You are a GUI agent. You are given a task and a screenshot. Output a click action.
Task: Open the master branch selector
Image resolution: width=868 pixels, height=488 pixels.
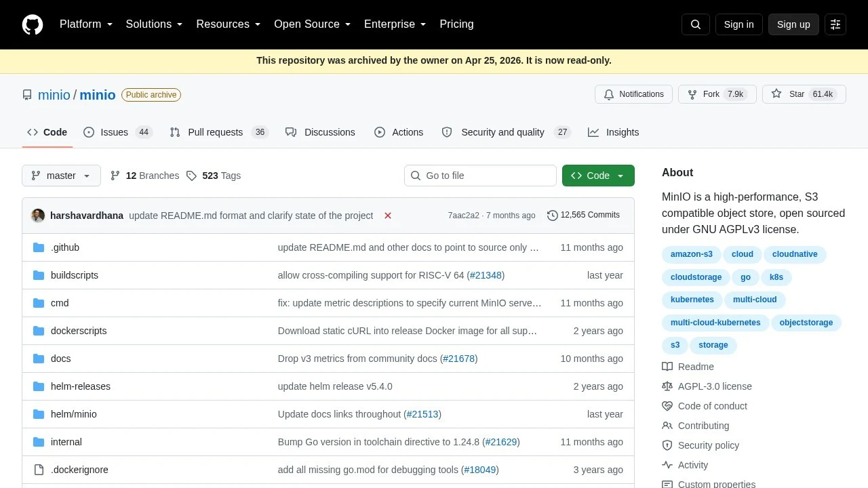pyautogui.click(x=61, y=176)
